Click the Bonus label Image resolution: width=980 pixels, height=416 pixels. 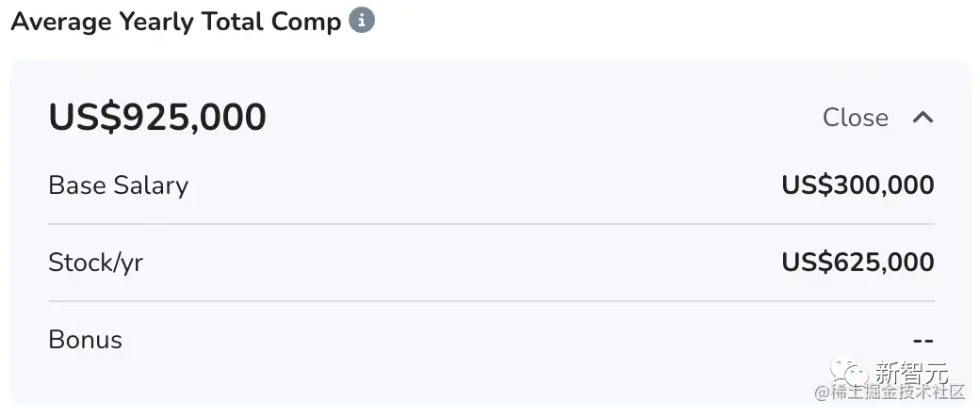pyautogui.click(x=85, y=340)
